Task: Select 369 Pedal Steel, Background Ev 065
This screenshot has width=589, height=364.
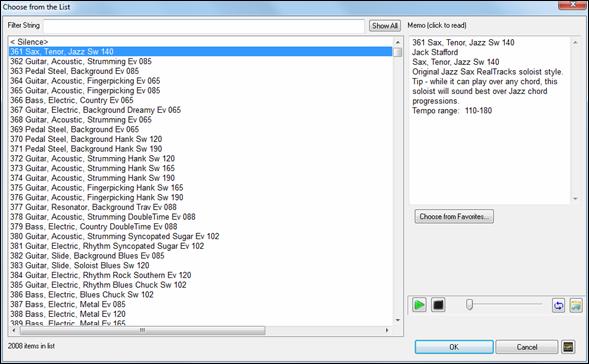Action: (x=201, y=129)
